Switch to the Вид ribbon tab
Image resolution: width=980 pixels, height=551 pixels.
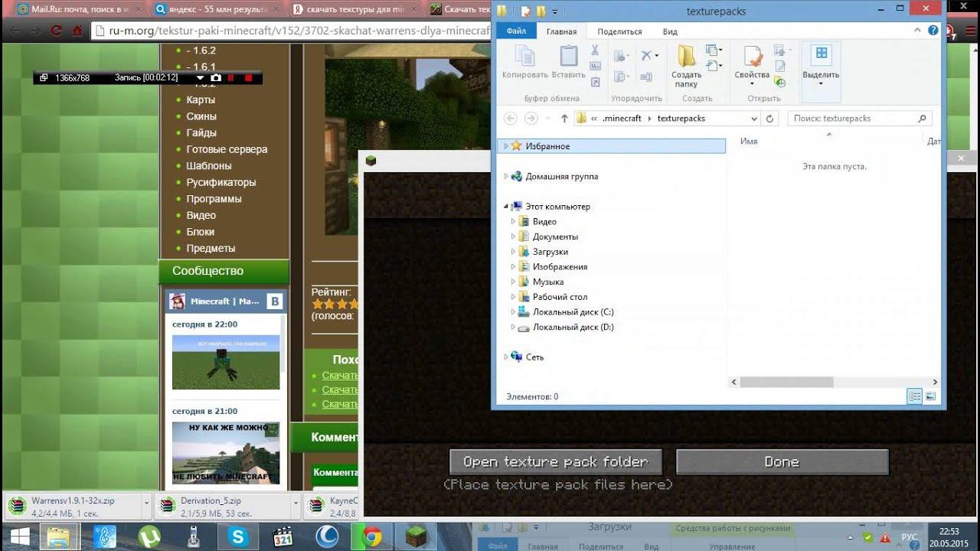(670, 31)
